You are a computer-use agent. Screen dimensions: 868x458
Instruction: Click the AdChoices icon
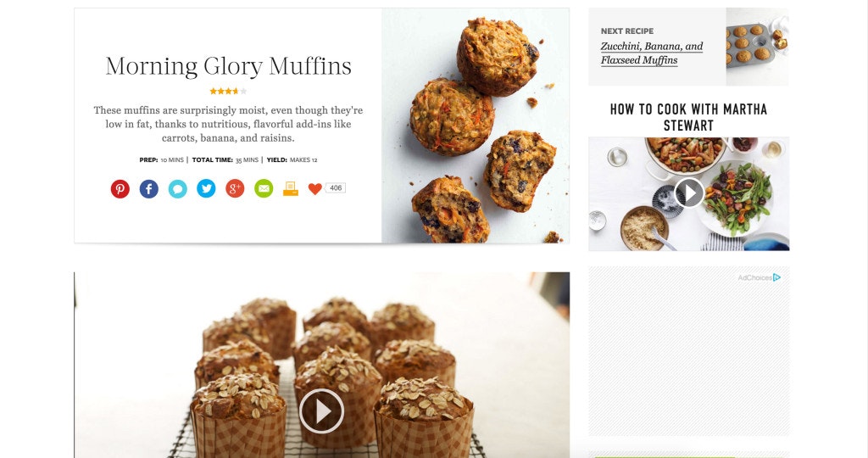[x=777, y=277]
